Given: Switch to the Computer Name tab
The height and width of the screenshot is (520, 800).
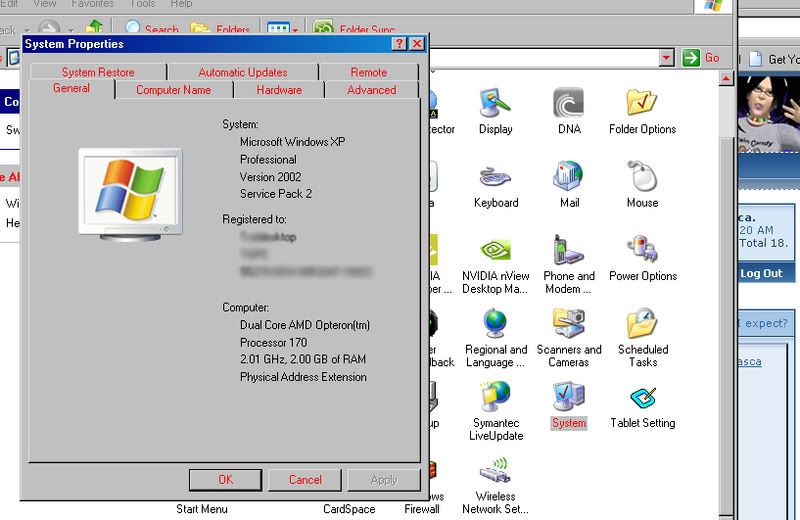Looking at the screenshot, I should 173,90.
